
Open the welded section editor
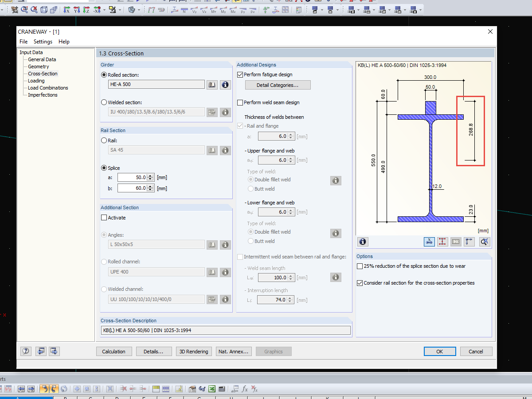212,112
